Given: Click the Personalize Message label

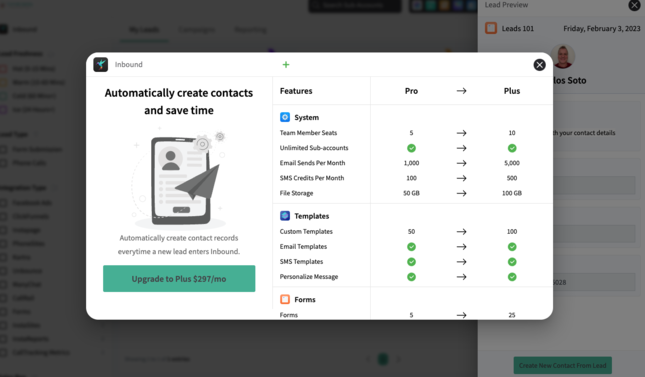Looking at the screenshot, I should tap(309, 277).
